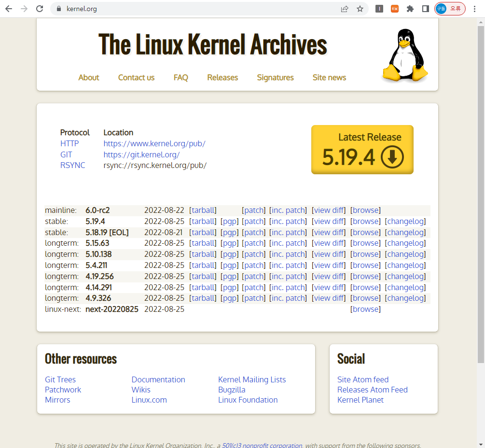
Task: Open the About page
Action: point(89,77)
